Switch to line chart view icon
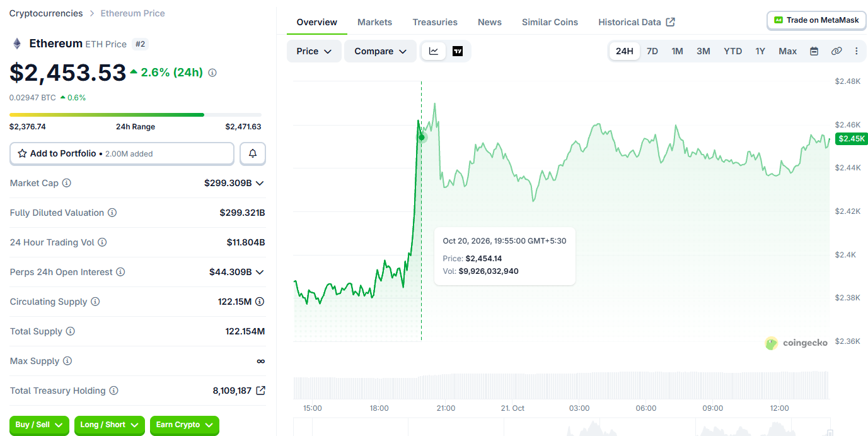Image resolution: width=868 pixels, height=436 pixels. (x=434, y=51)
